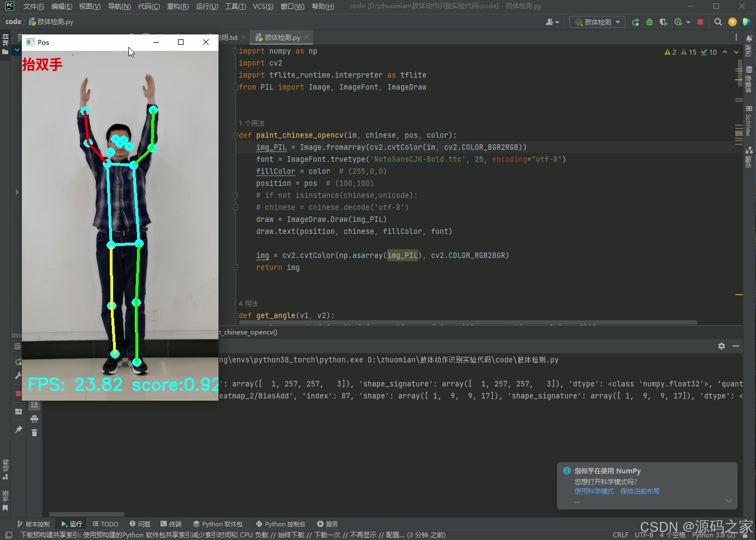This screenshot has height=540, width=756.
Task: Open the 肢体检测 run configuration dropdown
Action: click(598, 22)
